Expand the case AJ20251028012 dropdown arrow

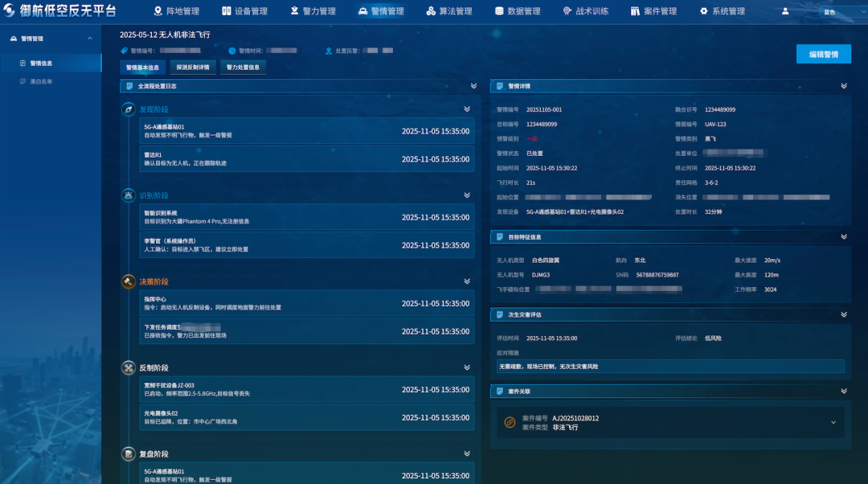point(833,423)
